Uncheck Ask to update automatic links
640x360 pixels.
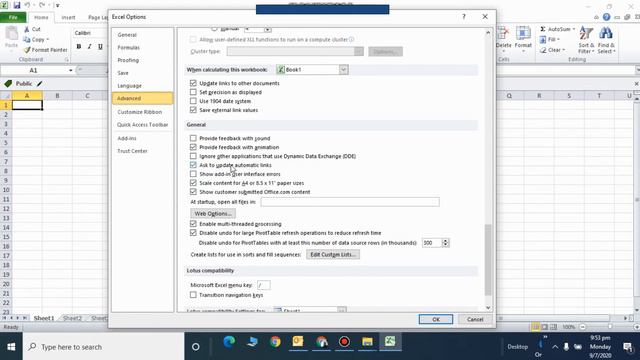pos(193,165)
